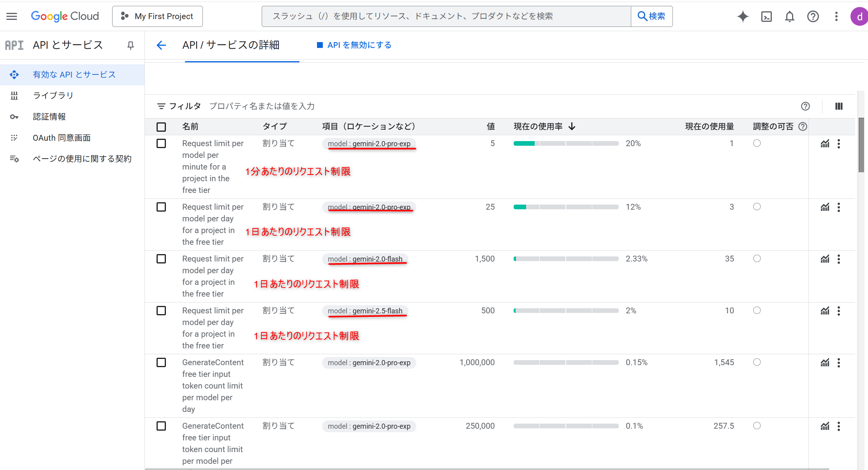Check the 250,000 token count limit row

click(161, 426)
